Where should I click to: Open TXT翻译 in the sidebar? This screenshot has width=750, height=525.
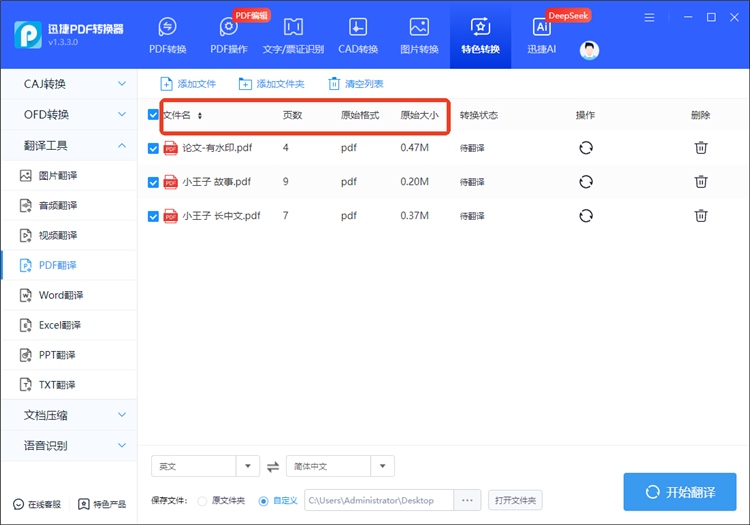[x=69, y=385]
